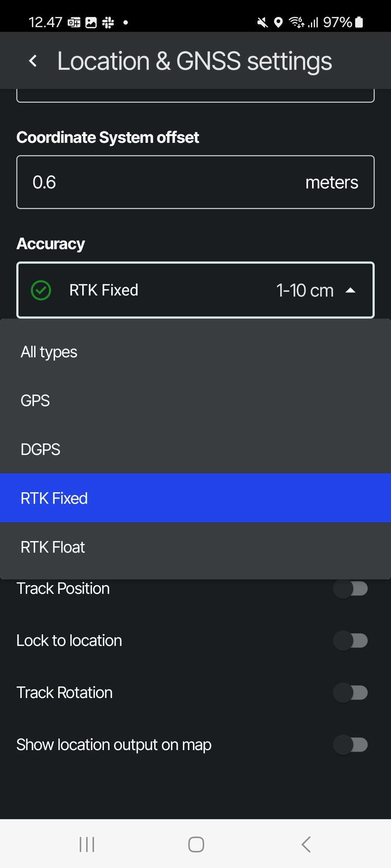The width and height of the screenshot is (391, 868).
Task: Collapse the Accuracy dropdown arrow
Action: point(350,290)
